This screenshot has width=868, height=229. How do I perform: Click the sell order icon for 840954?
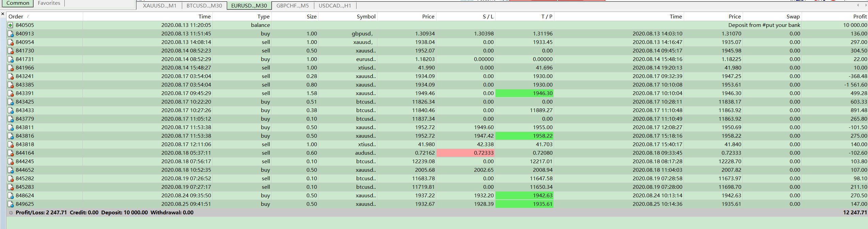click(x=11, y=42)
